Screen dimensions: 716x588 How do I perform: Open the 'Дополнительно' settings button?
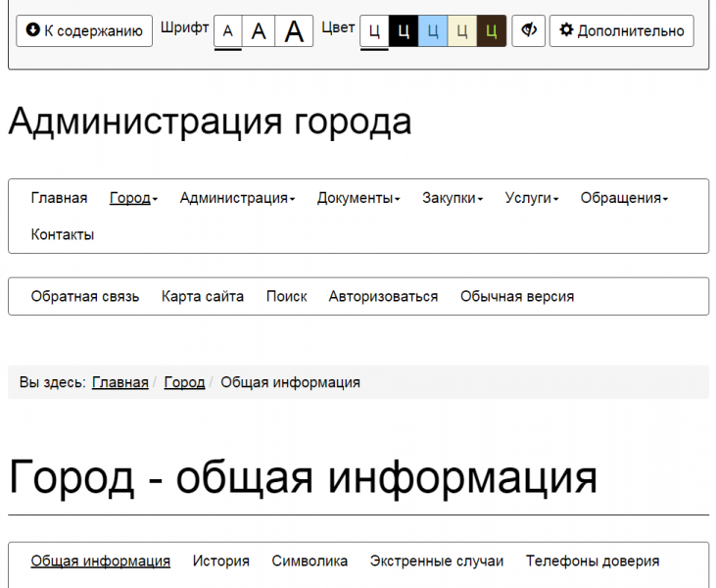(x=621, y=30)
